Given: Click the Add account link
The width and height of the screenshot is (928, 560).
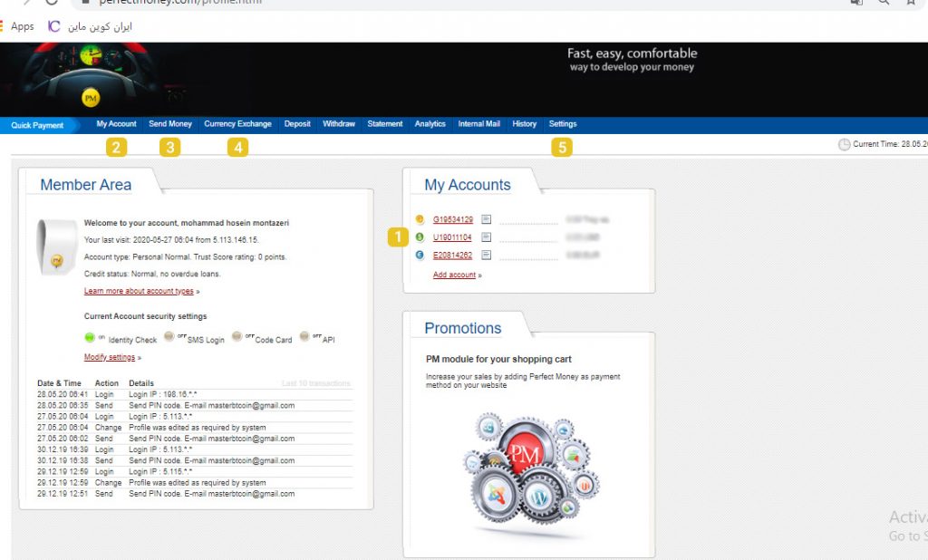Looking at the screenshot, I should [455, 275].
